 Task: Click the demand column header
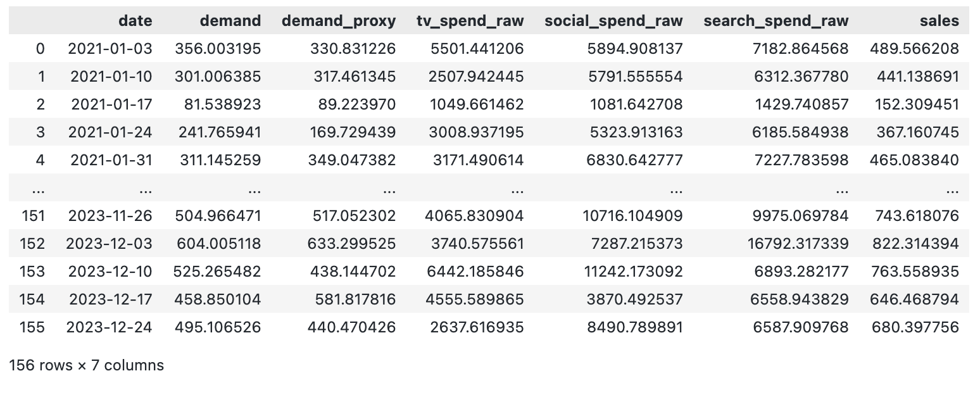pyautogui.click(x=230, y=21)
